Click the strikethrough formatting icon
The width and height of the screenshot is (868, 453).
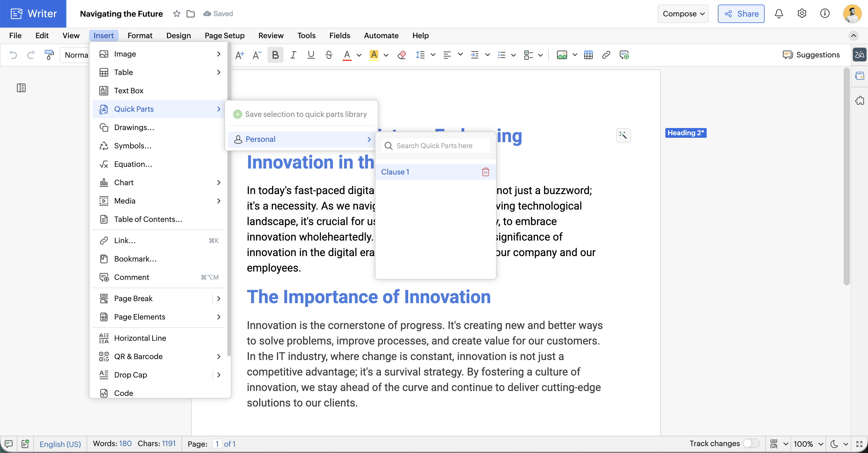[x=329, y=55]
